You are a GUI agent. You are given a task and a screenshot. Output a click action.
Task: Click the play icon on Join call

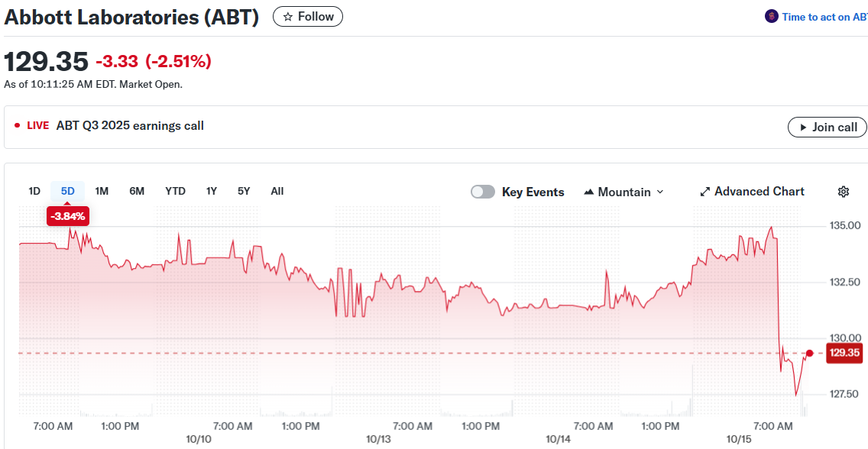click(802, 128)
